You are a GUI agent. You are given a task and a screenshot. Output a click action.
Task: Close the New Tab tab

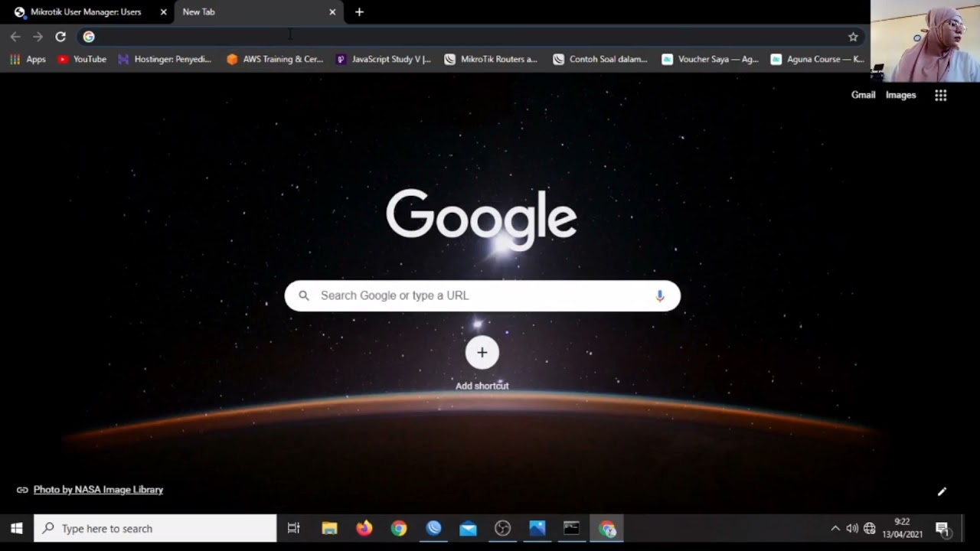pyautogui.click(x=332, y=12)
